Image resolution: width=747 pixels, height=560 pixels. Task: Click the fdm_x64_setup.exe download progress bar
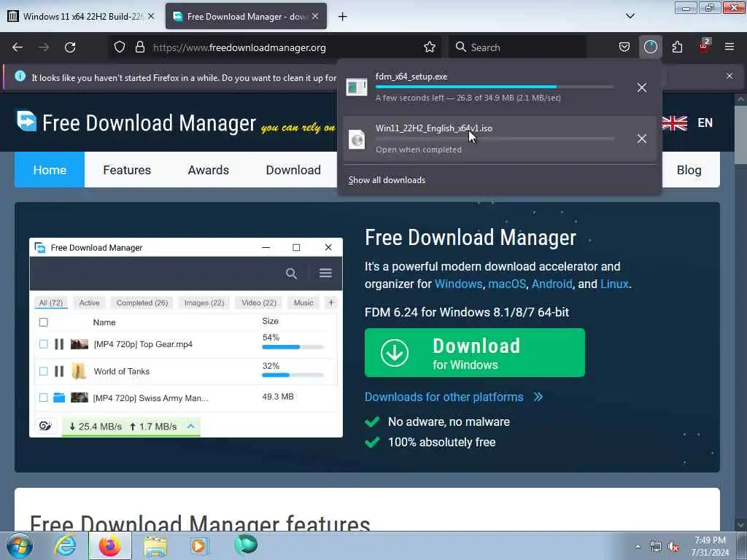(495, 87)
